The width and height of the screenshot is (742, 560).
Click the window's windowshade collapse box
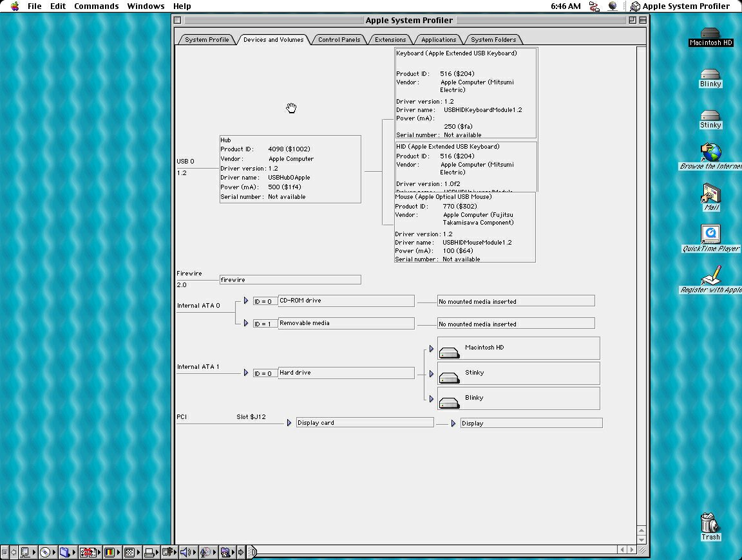(x=643, y=20)
